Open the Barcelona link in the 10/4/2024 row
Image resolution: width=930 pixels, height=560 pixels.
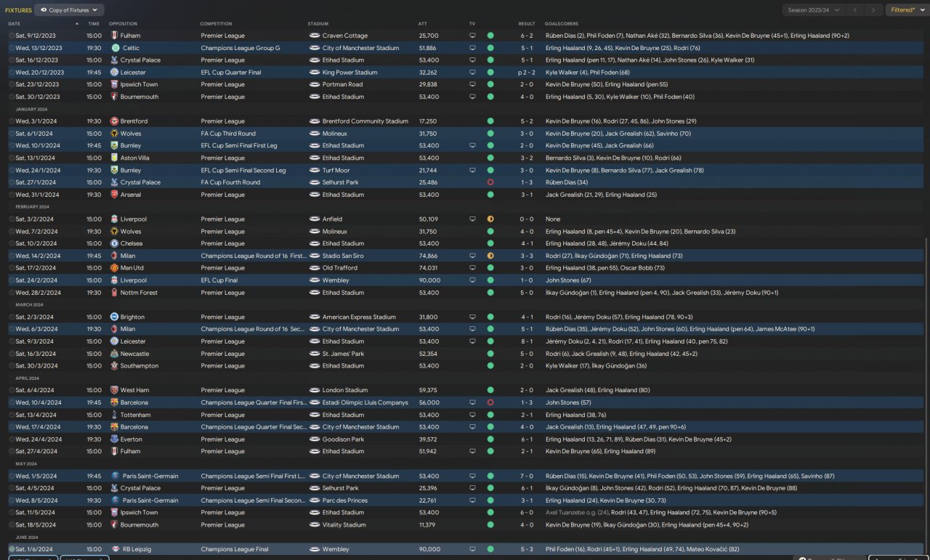(x=134, y=402)
